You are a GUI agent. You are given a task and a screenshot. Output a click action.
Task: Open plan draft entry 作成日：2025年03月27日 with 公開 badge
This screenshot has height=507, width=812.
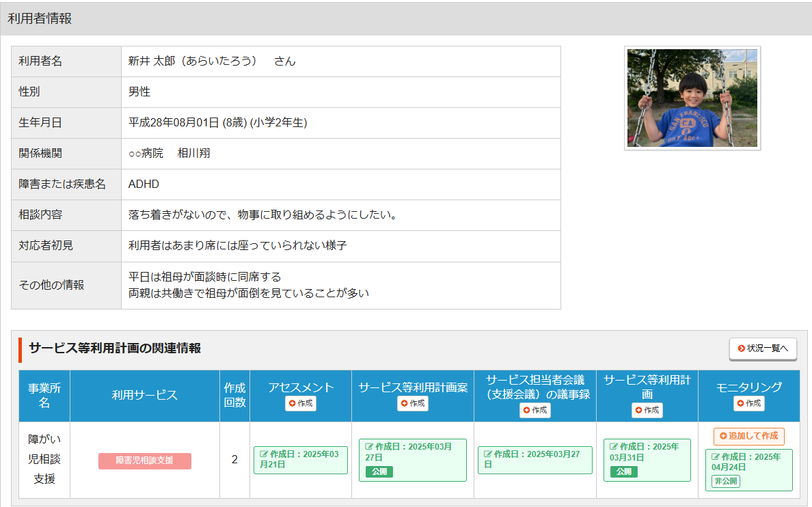pyautogui.click(x=413, y=460)
